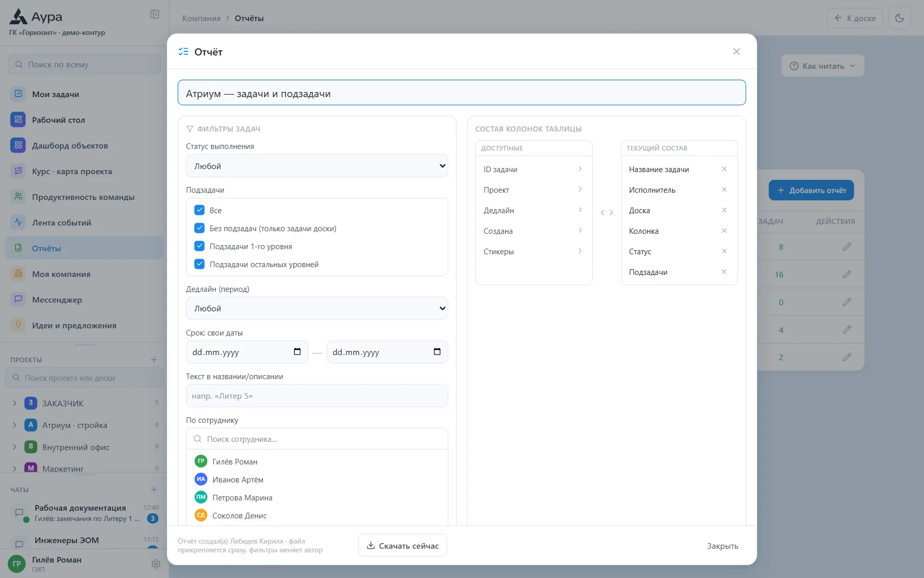Remove Исполнитель column from current set
Image resolution: width=924 pixels, height=578 pixels.
(724, 190)
